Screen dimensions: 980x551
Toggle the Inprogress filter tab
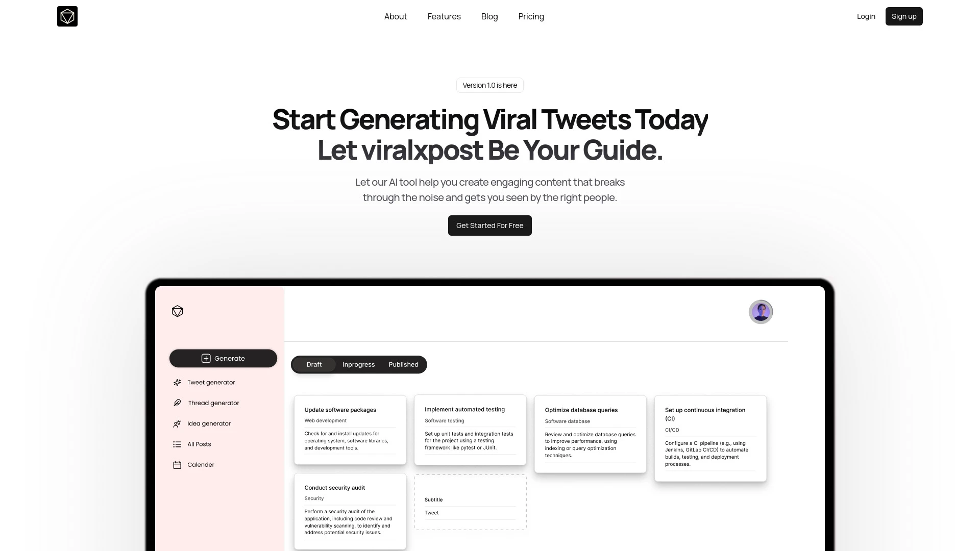point(358,364)
